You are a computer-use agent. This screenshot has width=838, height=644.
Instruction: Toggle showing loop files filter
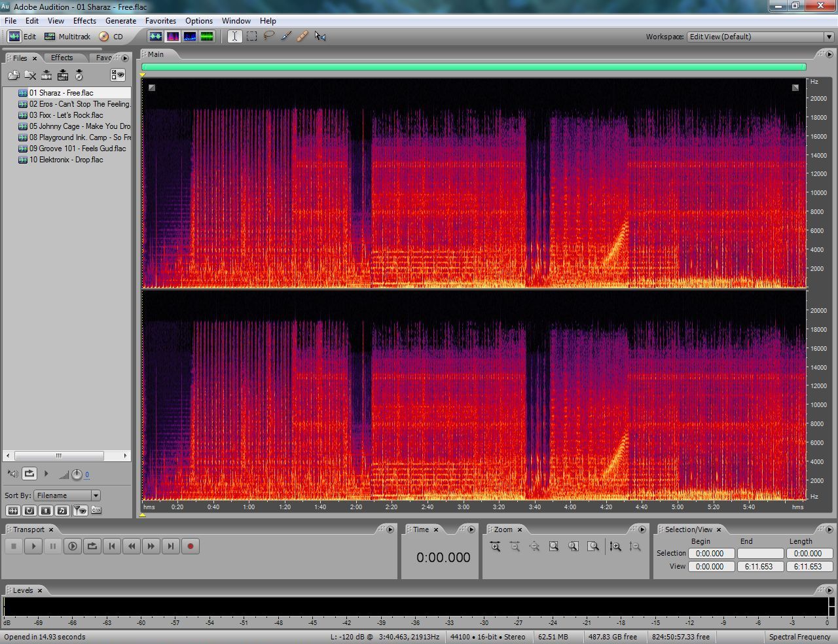pyautogui.click(x=29, y=510)
